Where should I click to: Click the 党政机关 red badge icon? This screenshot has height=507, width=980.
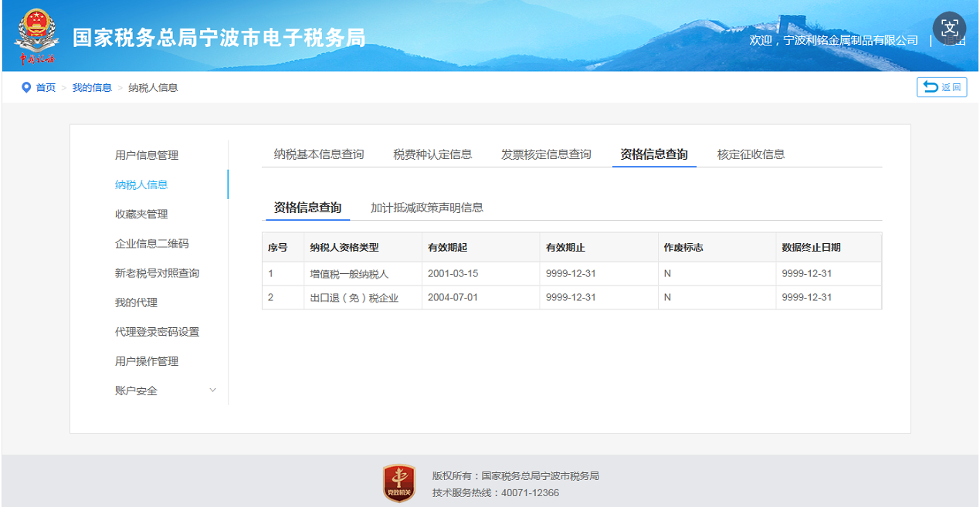tap(399, 484)
